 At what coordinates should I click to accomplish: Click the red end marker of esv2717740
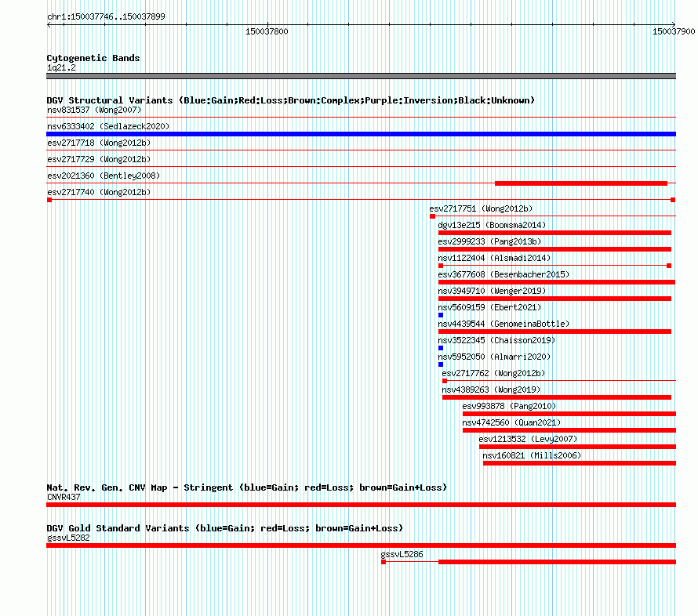pyautogui.click(x=673, y=200)
